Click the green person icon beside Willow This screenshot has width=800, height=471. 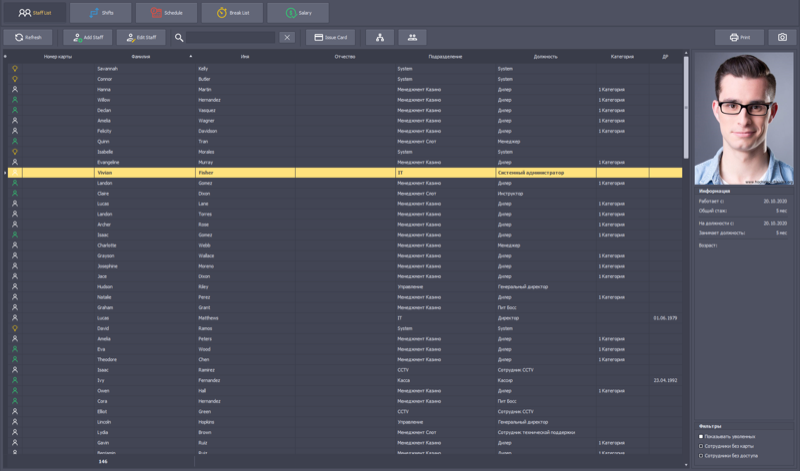point(14,100)
